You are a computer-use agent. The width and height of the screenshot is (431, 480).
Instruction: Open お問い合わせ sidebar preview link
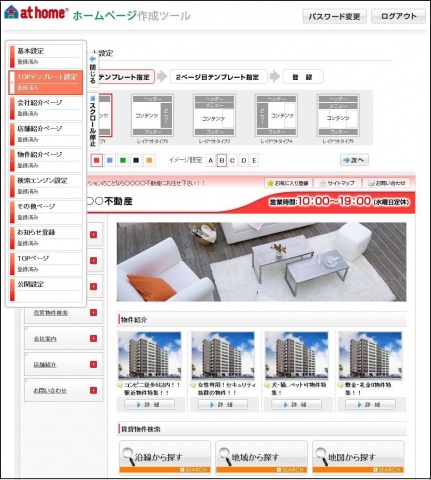[x=50, y=391]
